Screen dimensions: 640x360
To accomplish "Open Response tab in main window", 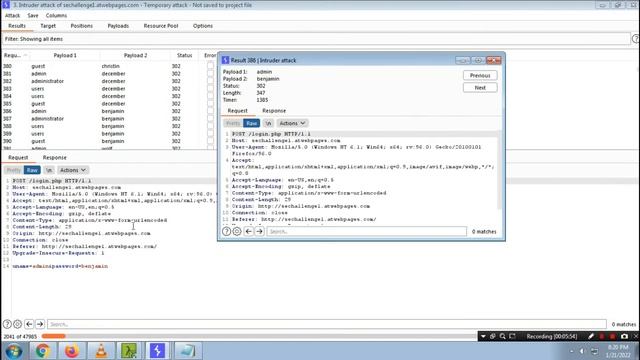I will click(54, 158).
